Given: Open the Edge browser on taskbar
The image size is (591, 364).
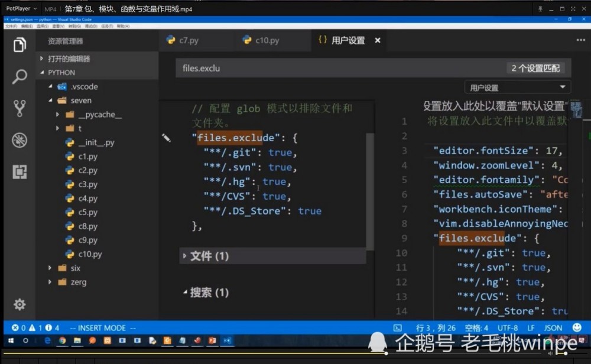Looking at the screenshot, I should tap(47, 340).
